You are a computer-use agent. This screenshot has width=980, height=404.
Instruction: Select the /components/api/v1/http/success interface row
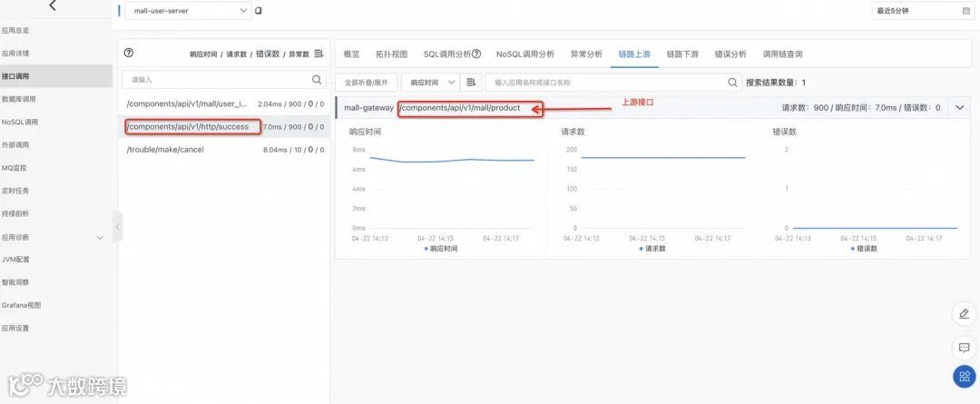click(x=224, y=127)
